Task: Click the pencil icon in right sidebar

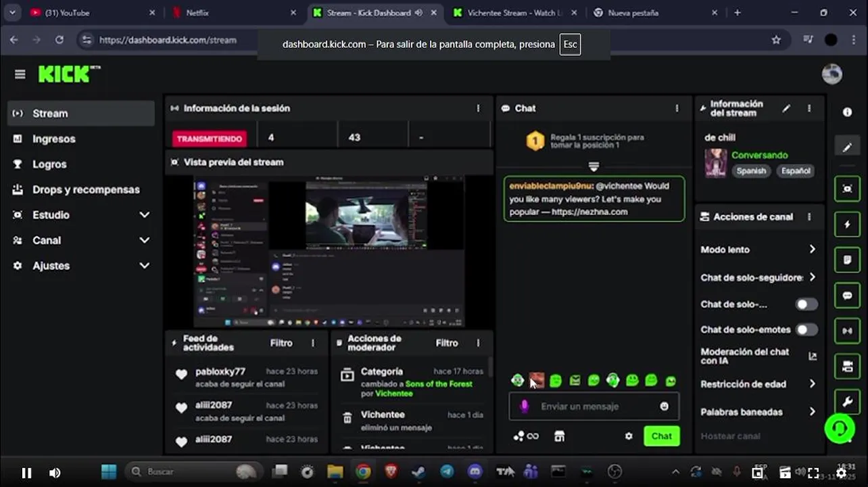Action: coord(847,147)
